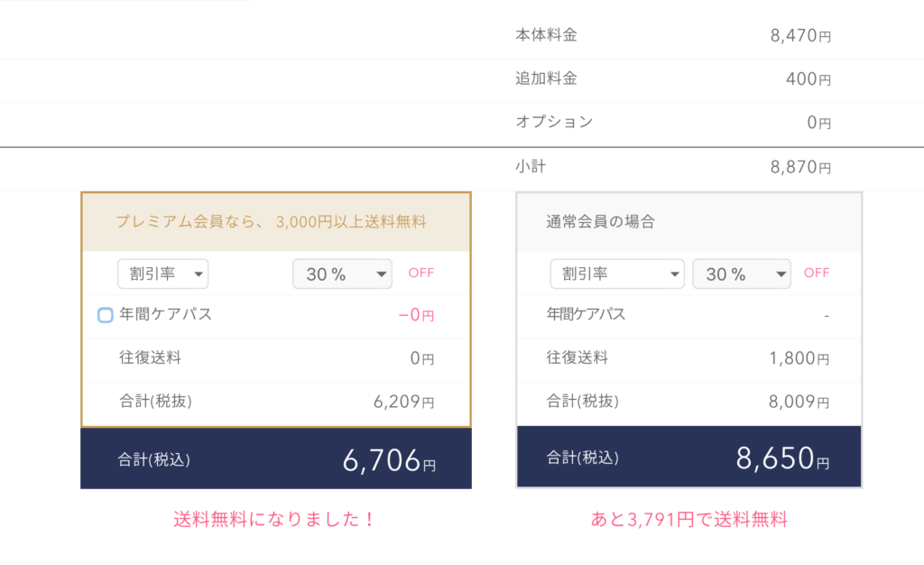Click the プレミアム会員なら banner header
This screenshot has width=924, height=565.
[x=276, y=222]
